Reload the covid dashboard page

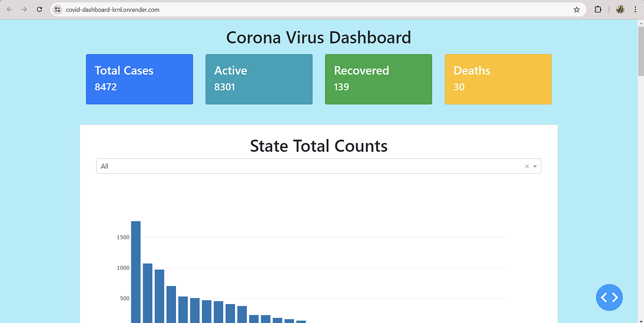(39, 9)
